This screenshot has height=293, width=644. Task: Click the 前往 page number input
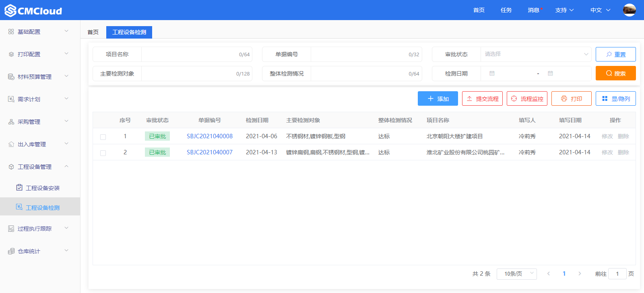click(617, 274)
